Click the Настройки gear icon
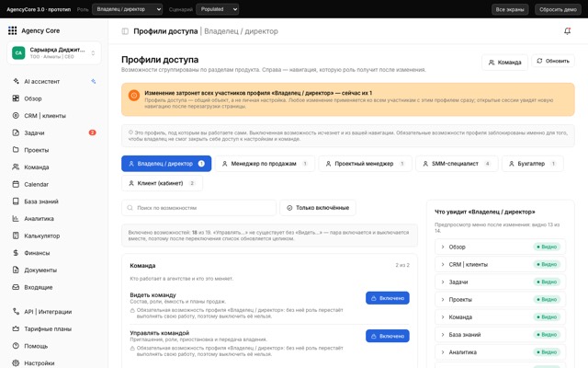Image resolution: width=588 pixels, height=368 pixels. [16, 362]
